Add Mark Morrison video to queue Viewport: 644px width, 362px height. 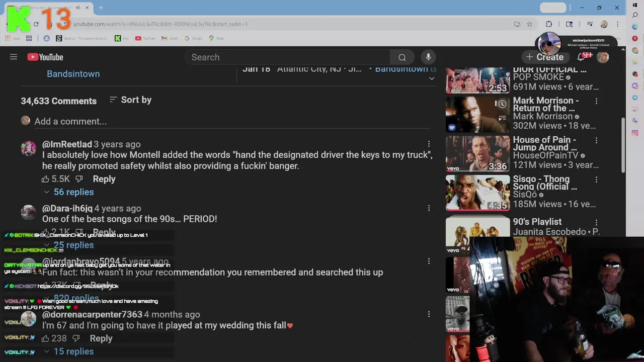pyautogui.click(x=502, y=118)
